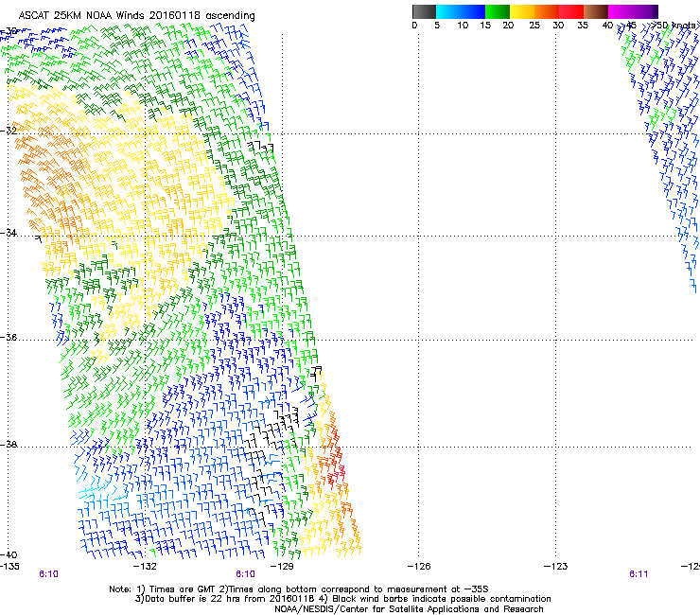Select the "-123" longitude axis label
Image resolution: width=700 pixels, height=615 pixels.
coord(556,567)
